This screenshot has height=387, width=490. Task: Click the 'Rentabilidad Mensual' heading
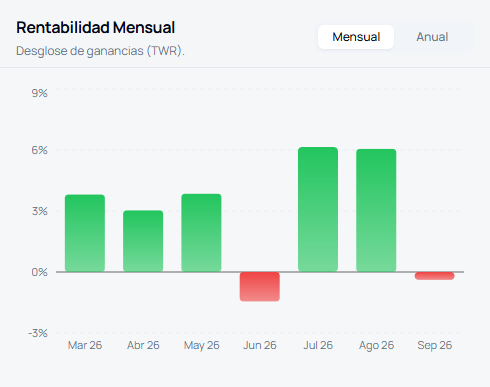tap(96, 27)
